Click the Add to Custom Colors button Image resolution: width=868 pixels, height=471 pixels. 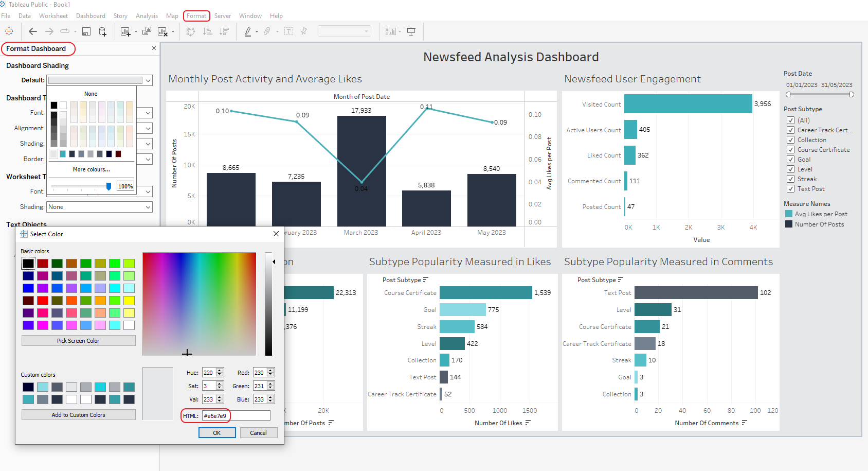click(x=78, y=415)
